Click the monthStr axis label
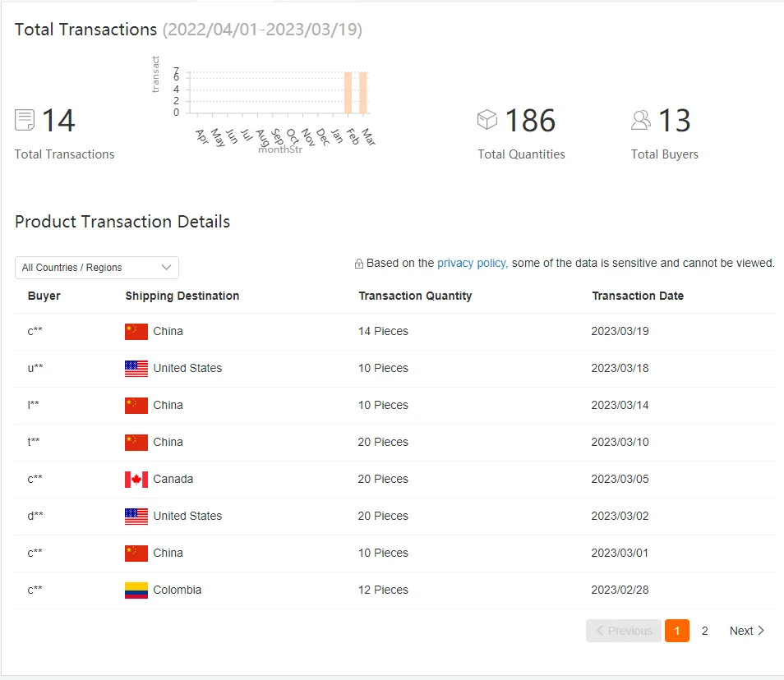The width and height of the screenshot is (784, 680). (x=280, y=149)
